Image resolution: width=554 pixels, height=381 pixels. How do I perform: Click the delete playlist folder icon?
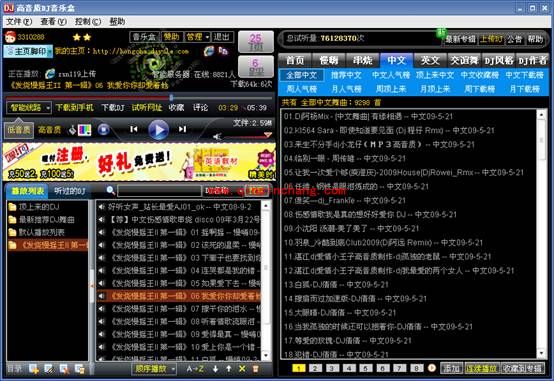tap(64, 369)
